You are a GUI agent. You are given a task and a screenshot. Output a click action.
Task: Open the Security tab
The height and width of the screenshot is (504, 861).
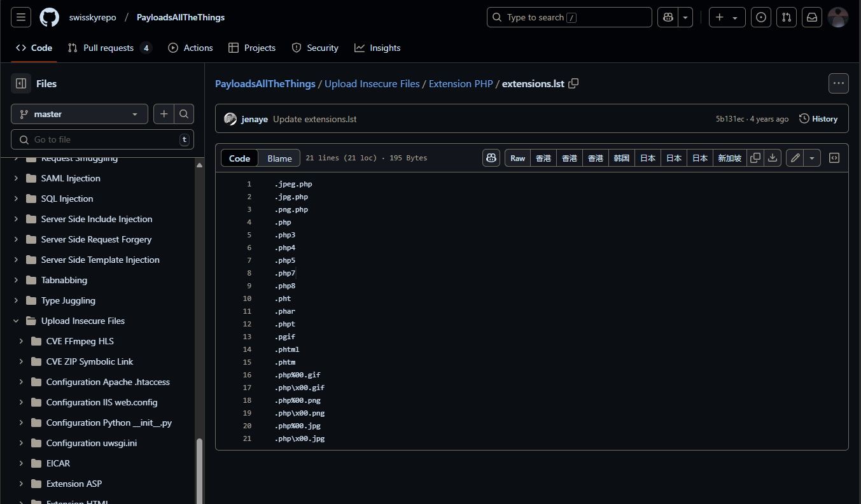[315, 48]
